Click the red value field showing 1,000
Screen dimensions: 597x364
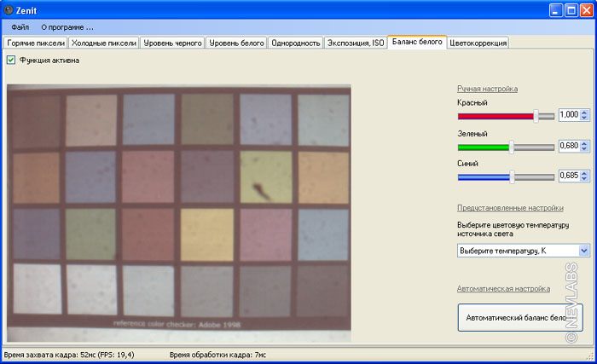568,115
